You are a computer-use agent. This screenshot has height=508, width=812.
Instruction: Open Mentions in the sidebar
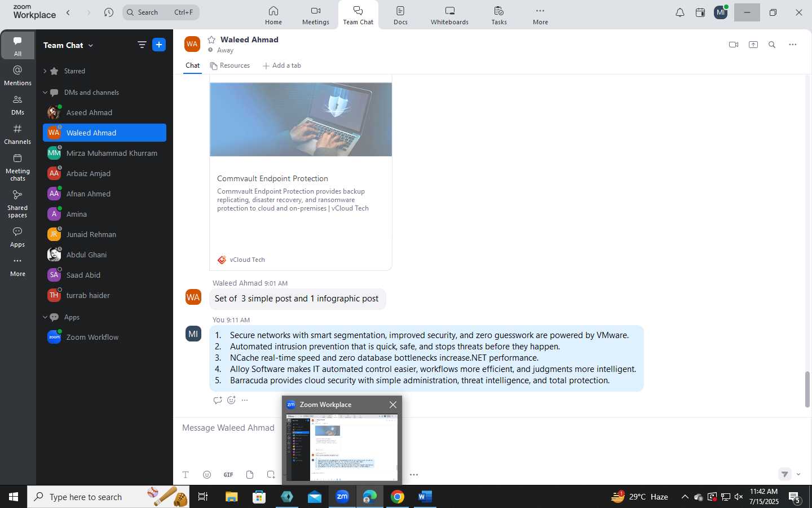coord(17,76)
